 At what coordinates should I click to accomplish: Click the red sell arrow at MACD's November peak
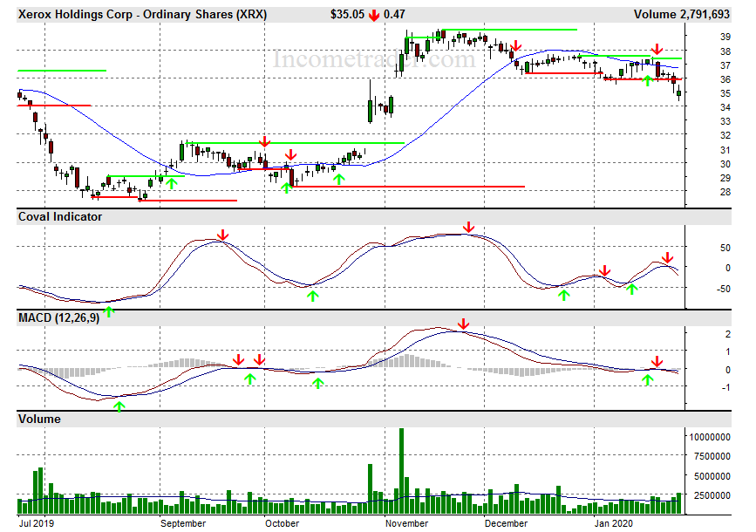(463, 324)
